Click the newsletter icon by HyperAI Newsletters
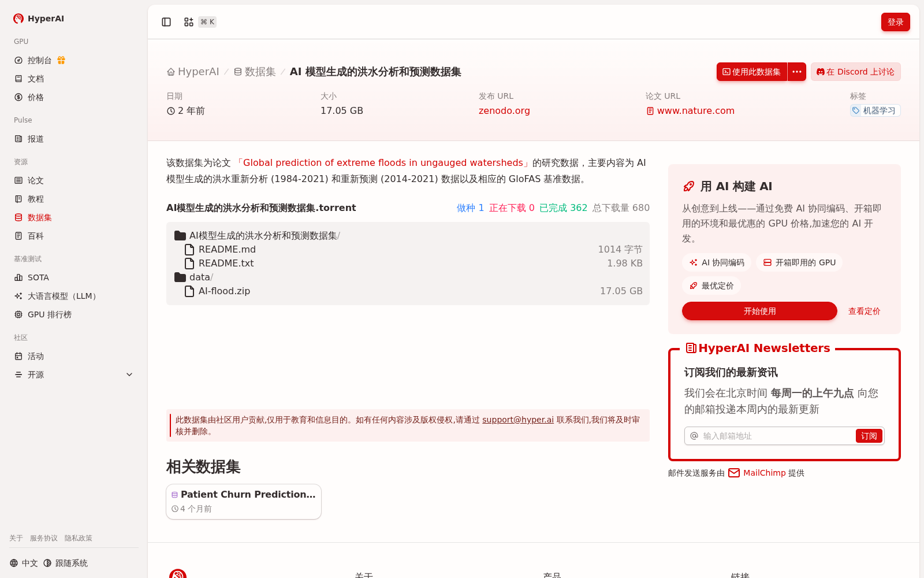This screenshot has height=578, width=924. click(x=691, y=348)
